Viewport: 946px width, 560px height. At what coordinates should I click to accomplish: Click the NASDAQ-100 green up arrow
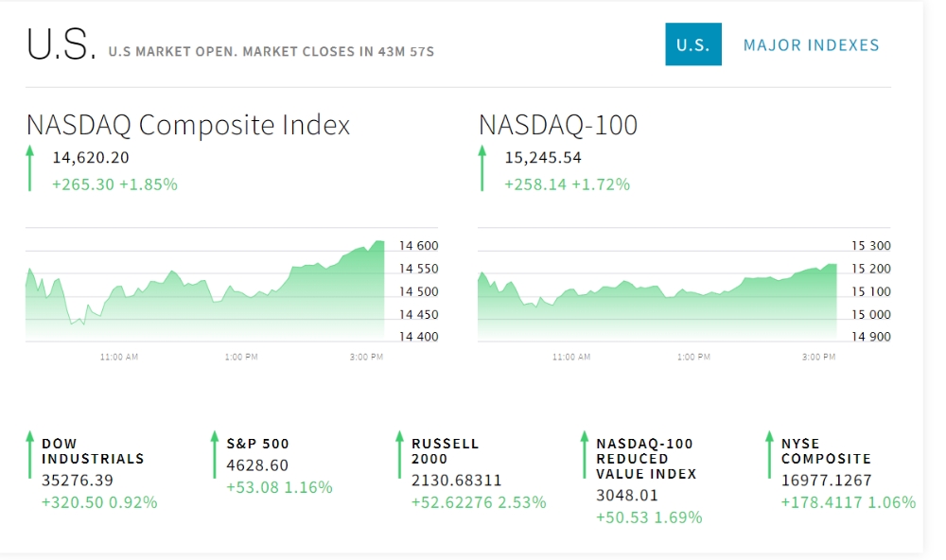tap(482, 168)
